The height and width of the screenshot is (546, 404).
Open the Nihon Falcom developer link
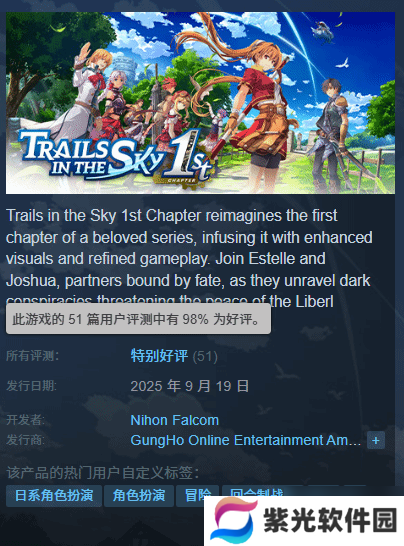point(174,420)
